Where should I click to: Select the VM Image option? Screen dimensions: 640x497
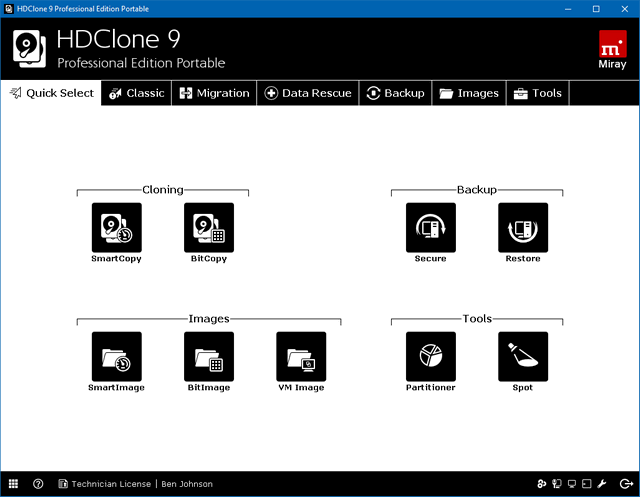pos(301,357)
